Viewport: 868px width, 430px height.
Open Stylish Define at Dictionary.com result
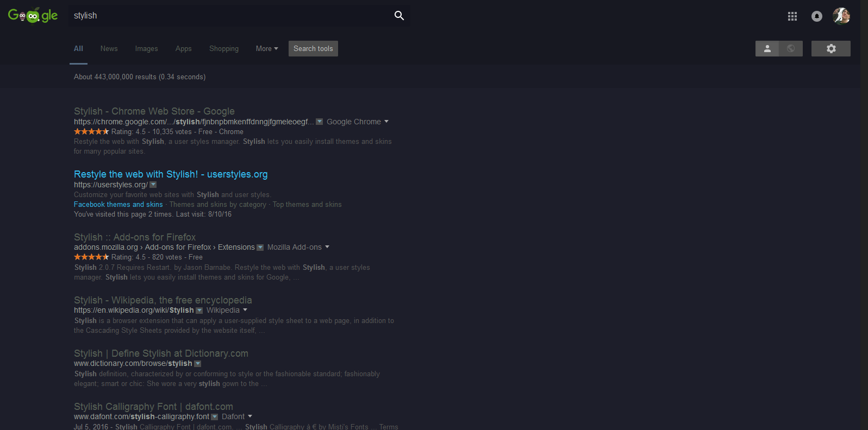pos(161,353)
